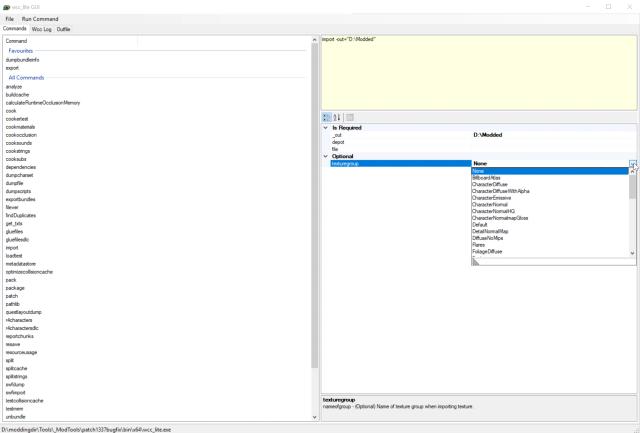
Task: Select the _out property row
Action: [483, 135]
